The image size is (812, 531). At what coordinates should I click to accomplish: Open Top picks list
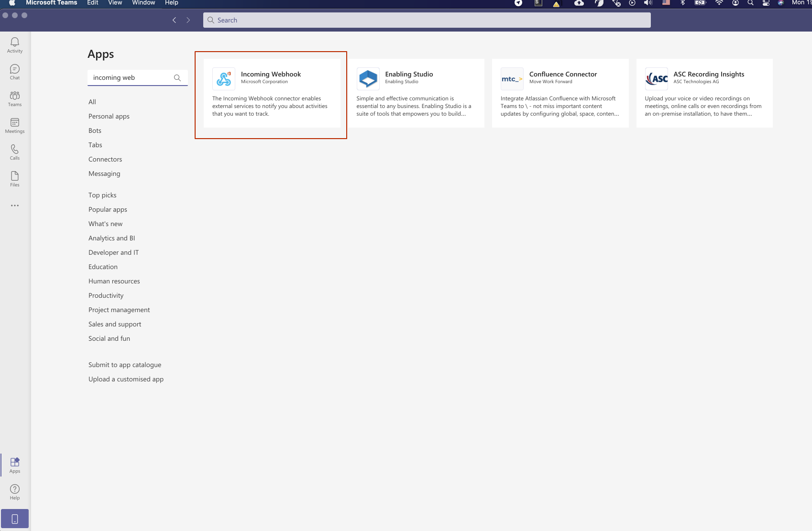click(102, 195)
